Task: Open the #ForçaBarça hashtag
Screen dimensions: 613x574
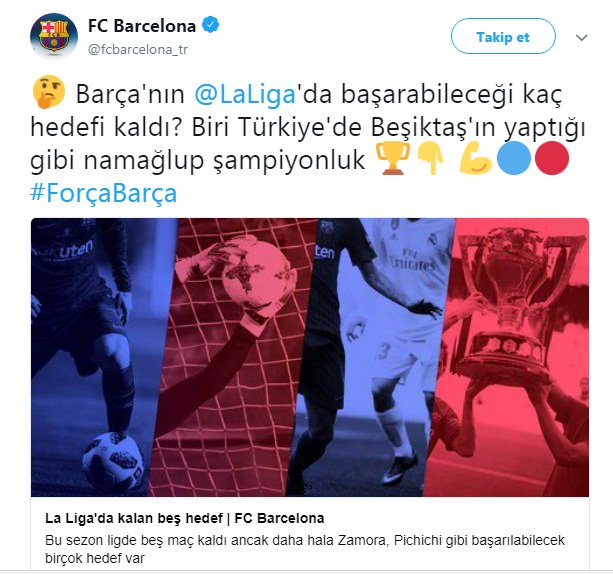Action: [104, 193]
